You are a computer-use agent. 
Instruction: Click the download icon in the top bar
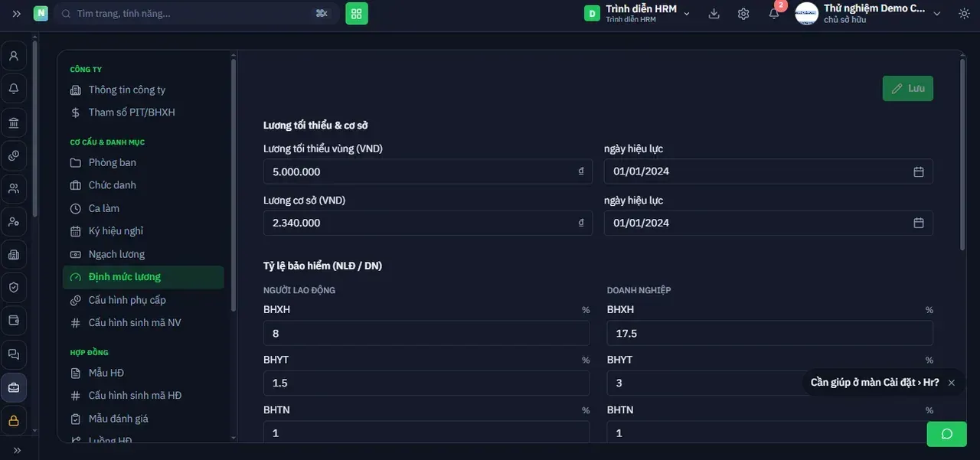pos(714,14)
